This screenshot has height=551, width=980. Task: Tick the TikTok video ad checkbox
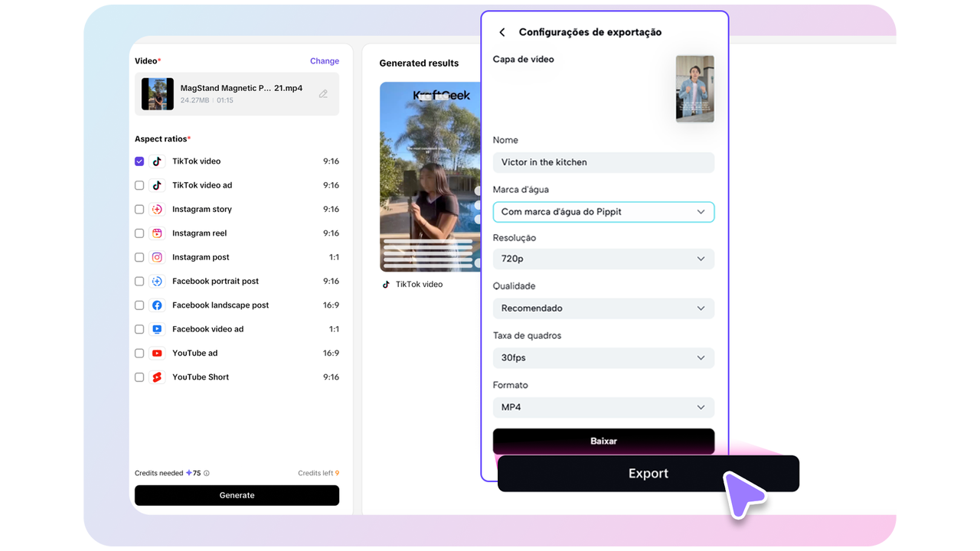click(139, 185)
